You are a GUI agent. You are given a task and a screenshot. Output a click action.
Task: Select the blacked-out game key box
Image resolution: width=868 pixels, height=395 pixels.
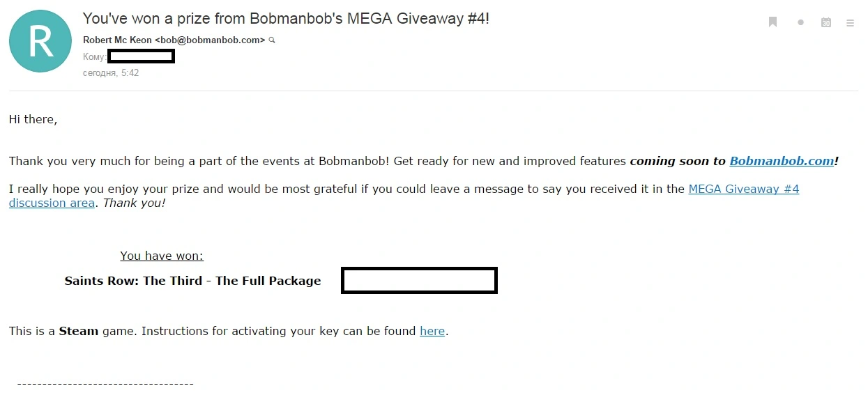pyautogui.click(x=419, y=280)
